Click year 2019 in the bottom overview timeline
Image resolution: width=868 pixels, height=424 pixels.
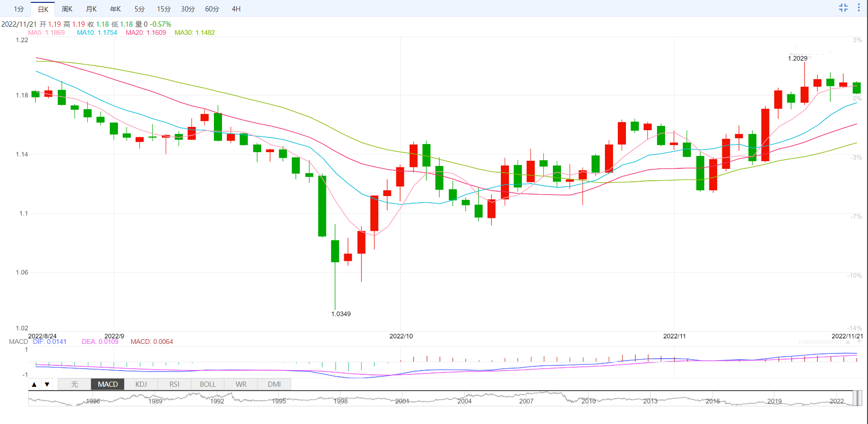coord(774,401)
